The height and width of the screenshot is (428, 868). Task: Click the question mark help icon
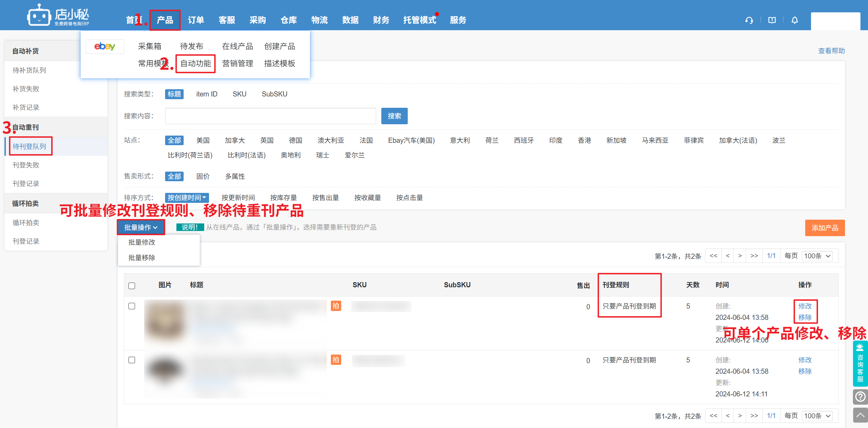[x=860, y=397]
